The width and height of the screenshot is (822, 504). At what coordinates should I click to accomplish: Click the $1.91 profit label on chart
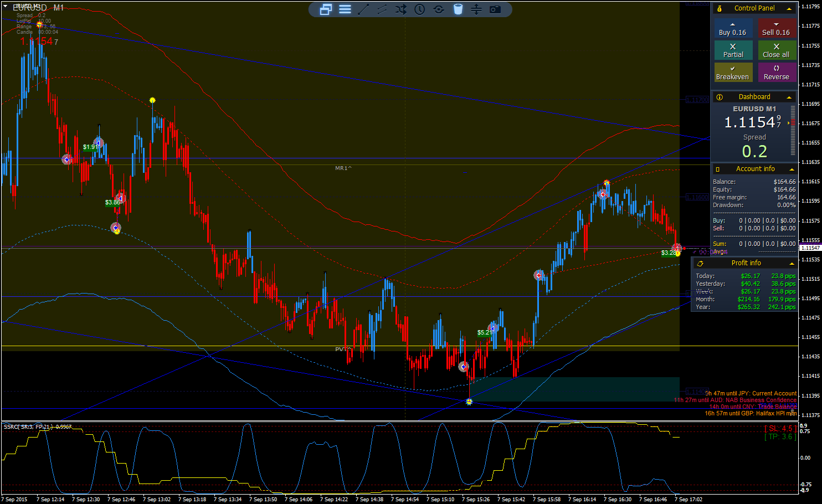[90, 147]
